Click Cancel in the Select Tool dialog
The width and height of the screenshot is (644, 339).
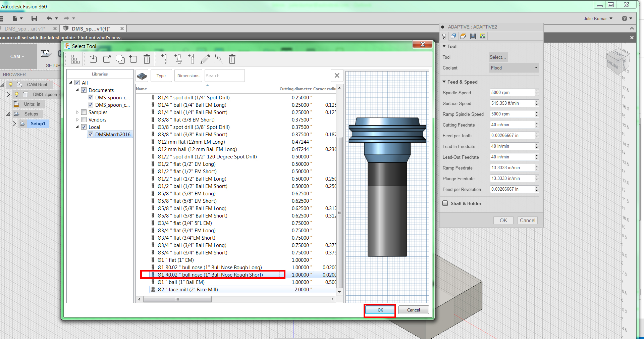pyautogui.click(x=413, y=310)
